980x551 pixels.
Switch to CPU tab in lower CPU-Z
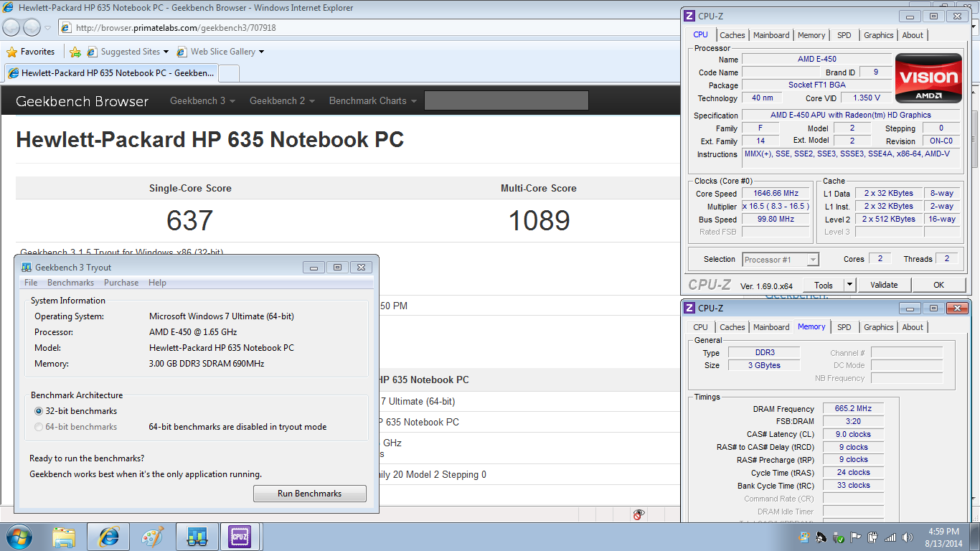pyautogui.click(x=700, y=327)
